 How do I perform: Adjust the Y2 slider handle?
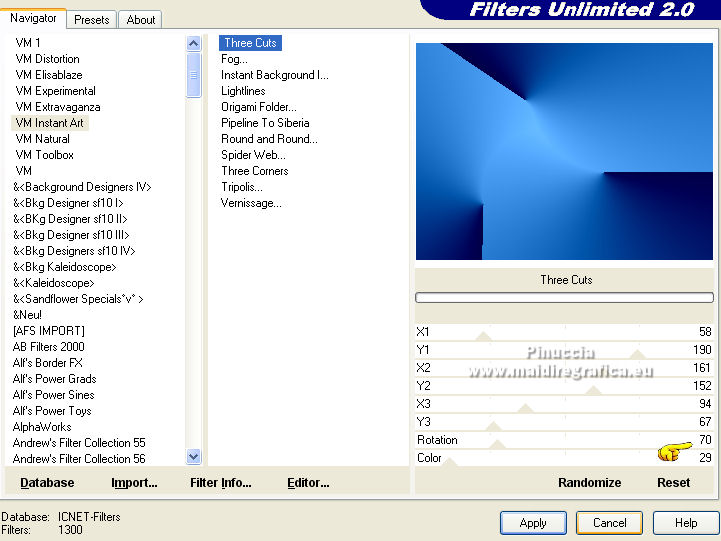(x=593, y=391)
